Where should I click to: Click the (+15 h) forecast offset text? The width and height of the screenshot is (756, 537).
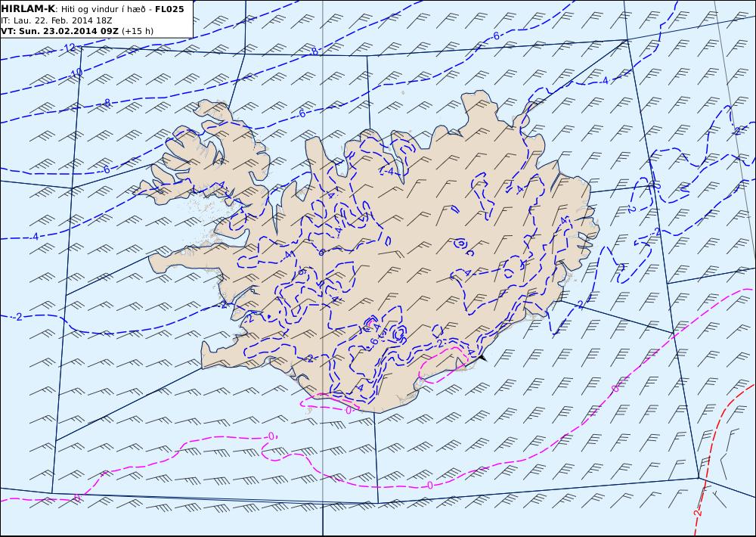pos(138,31)
